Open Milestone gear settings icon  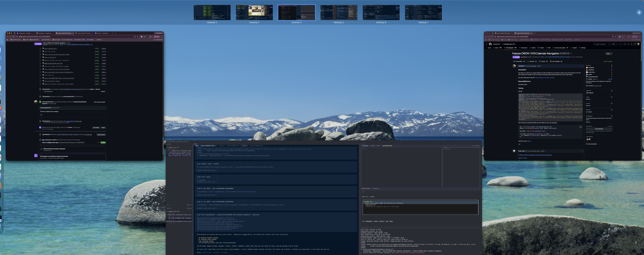[x=612, y=110]
